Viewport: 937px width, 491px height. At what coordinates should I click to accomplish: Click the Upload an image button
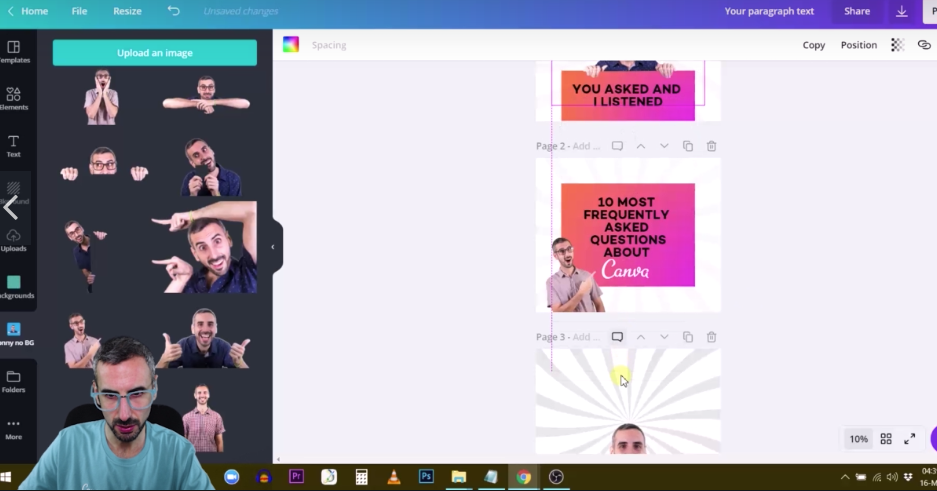click(155, 53)
